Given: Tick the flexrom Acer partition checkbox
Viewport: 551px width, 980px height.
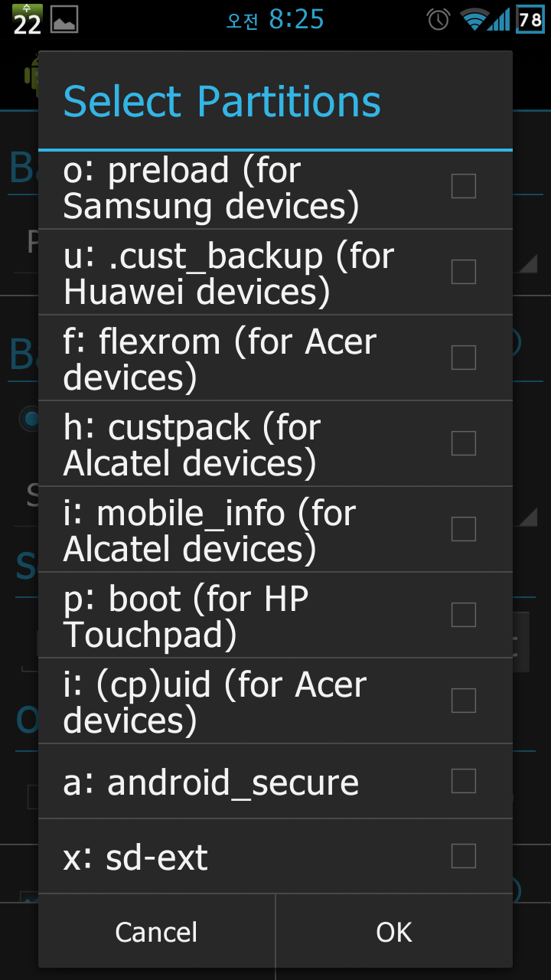Looking at the screenshot, I should (x=464, y=358).
